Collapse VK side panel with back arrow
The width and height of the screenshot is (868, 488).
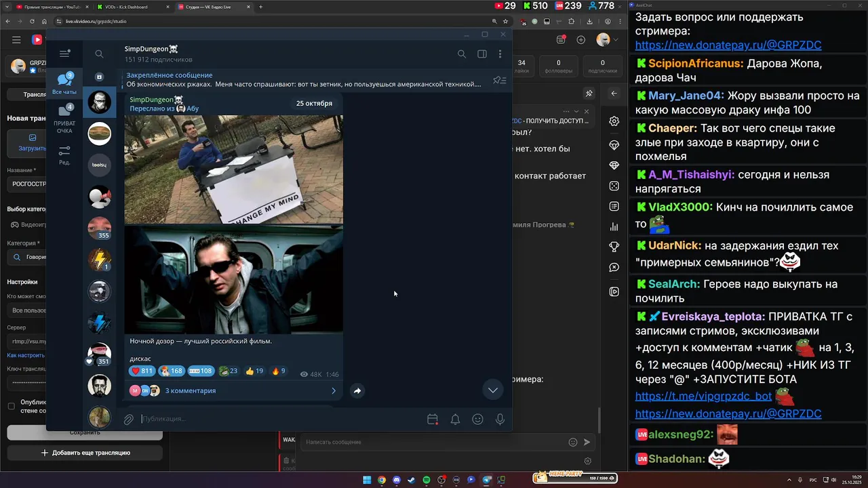pyautogui.click(x=614, y=94)
